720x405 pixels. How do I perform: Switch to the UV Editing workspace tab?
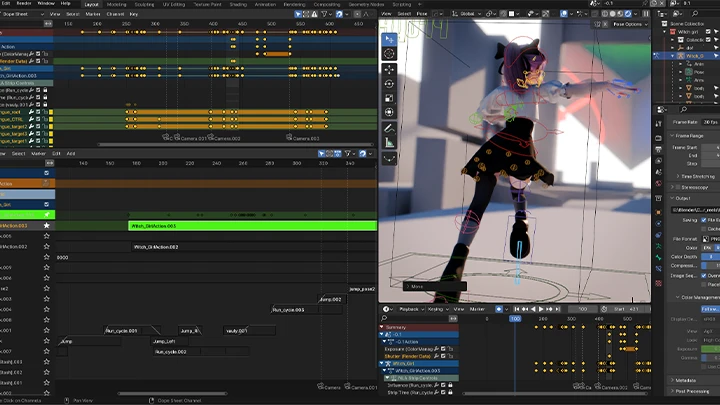point(174,4)
